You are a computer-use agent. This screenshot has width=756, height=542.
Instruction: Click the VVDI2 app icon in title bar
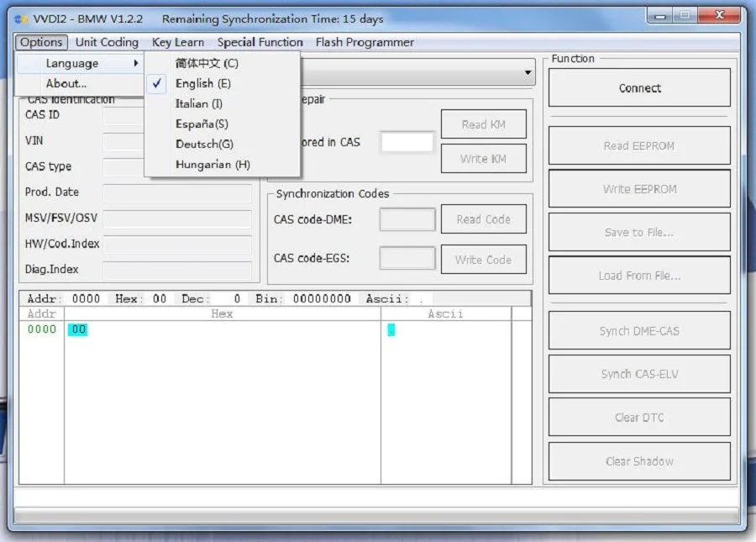pos(21,19)
